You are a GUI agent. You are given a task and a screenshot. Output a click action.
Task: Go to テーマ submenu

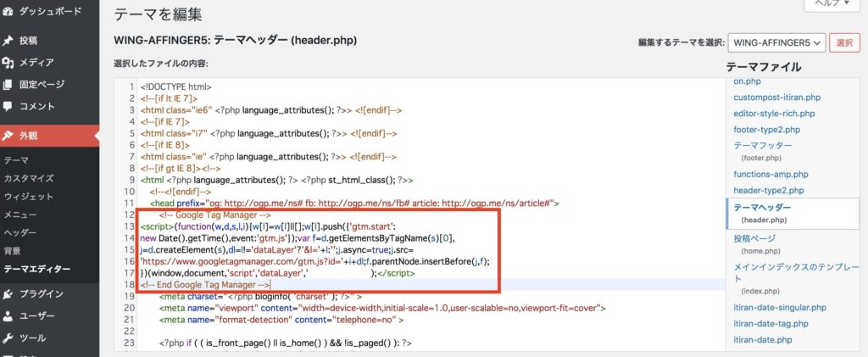[16, 160]
